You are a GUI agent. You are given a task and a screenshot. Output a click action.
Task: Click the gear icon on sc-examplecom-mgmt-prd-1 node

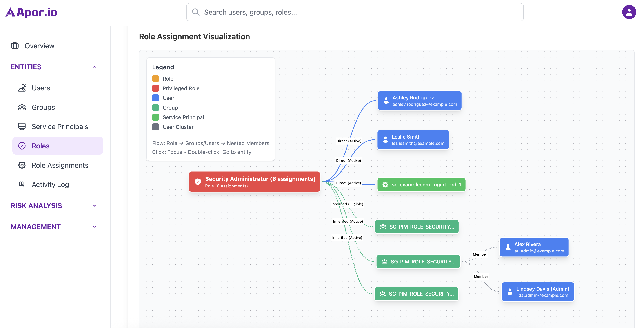click(x=385, y=185)
